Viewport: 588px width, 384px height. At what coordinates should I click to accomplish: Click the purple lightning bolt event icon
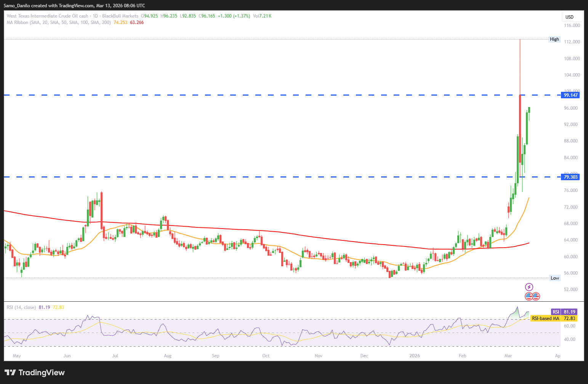pos(529,287)
